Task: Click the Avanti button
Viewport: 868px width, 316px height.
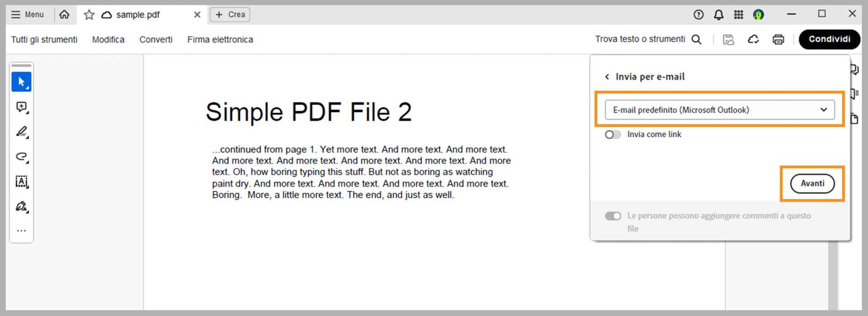Action: [812, 184]
